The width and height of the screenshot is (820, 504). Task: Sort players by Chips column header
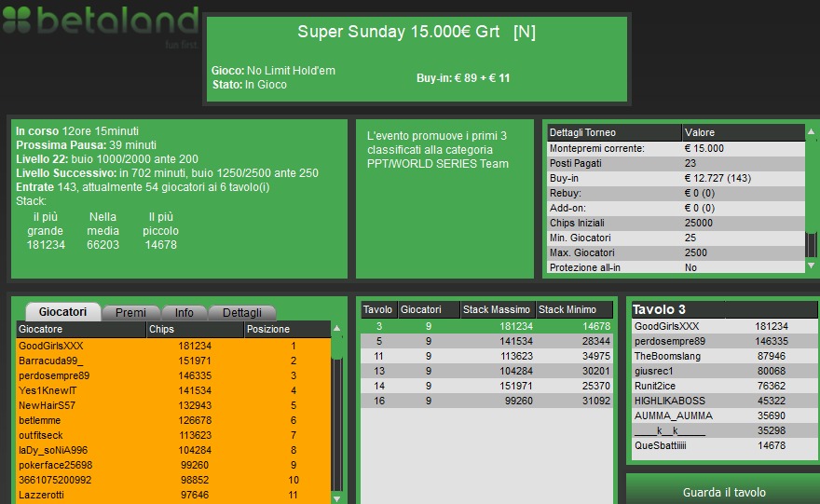tap(194, 329)
